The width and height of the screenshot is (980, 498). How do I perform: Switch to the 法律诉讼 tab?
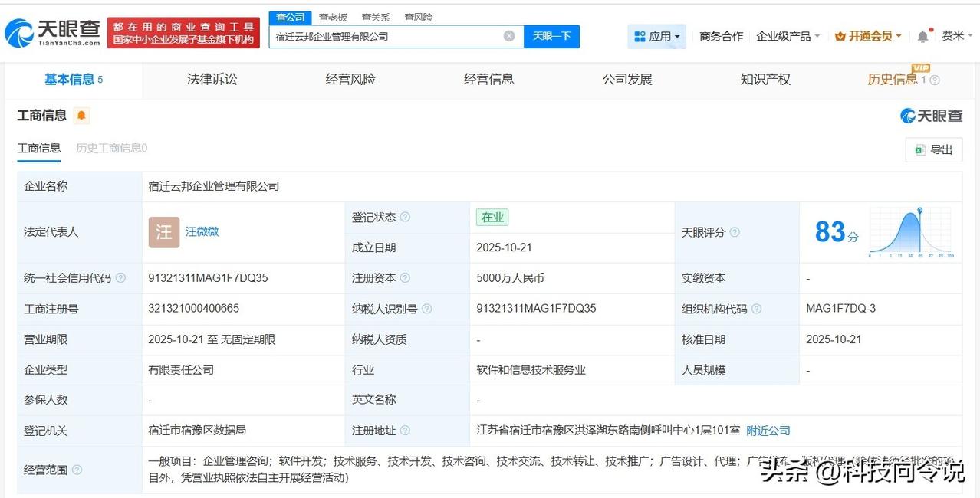(x=212, y=79)
